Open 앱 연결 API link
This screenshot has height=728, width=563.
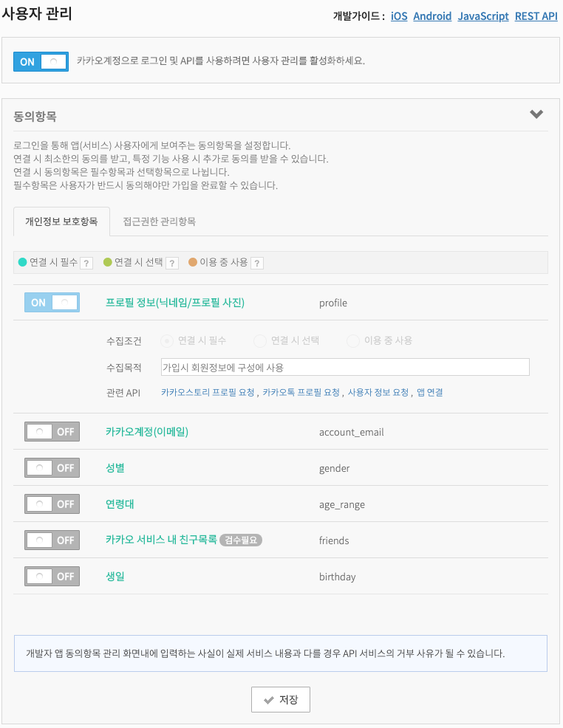tap(430, 392)
